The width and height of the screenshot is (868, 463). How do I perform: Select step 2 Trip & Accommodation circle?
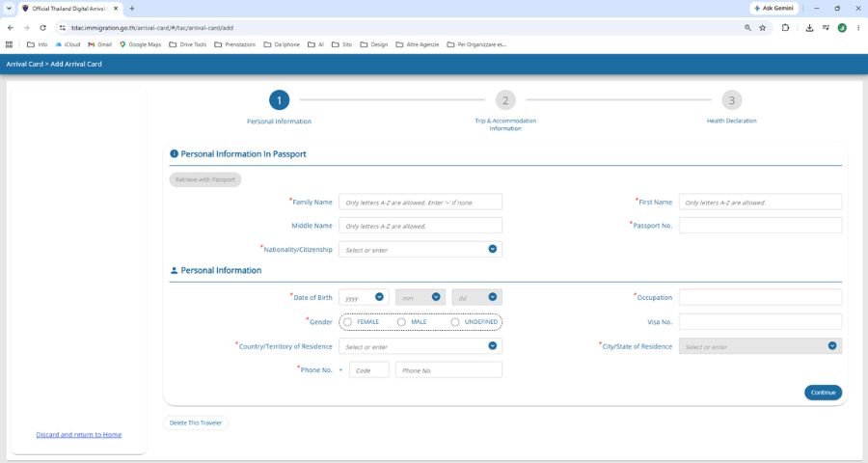pyautogui.click(x=505, y=100)
